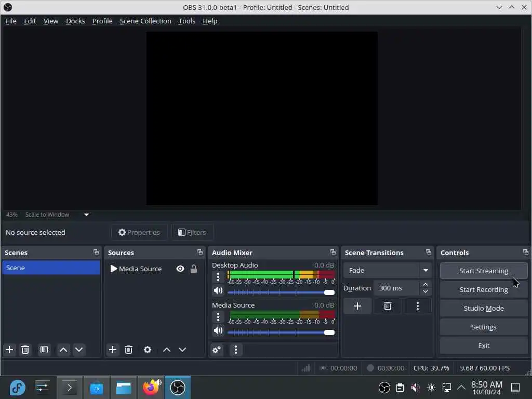This screenshot has width=532, height=399.
Task: Open source properties gear in Sources dock
Action: [x=148, y=350]
